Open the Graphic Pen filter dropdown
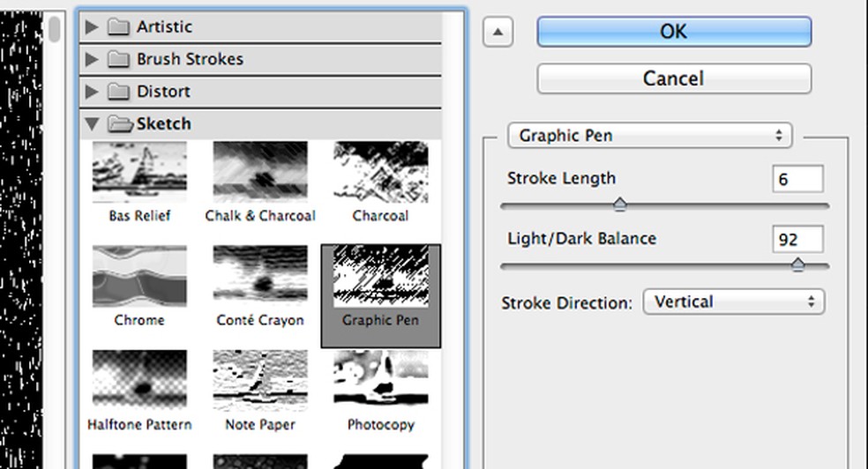 [x=650, y=136]
